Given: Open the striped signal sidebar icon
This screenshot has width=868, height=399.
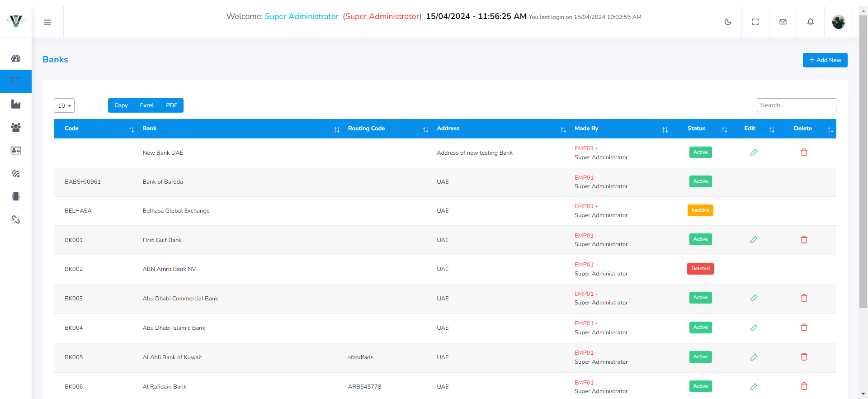Looking at the screenshot, I should point(16,174).
